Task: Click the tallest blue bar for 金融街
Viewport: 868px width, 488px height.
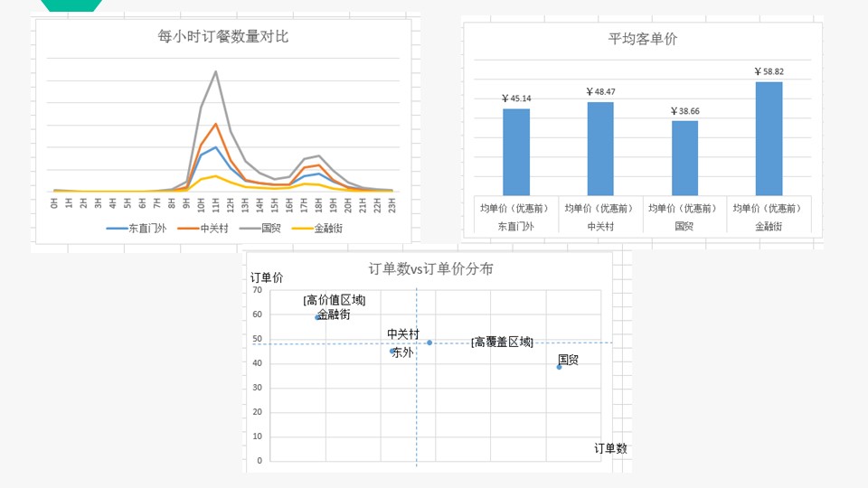Action: (x=769, y=137)
